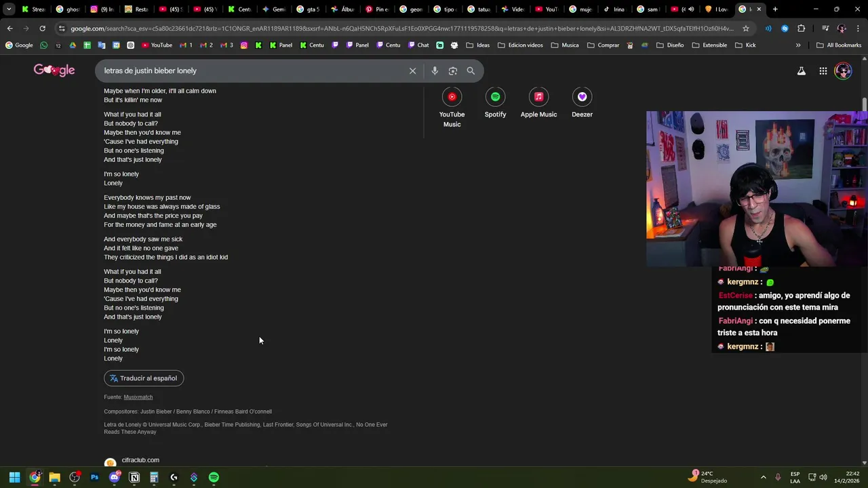Open Chrome extensions puzzle menu

click(802, 28)
